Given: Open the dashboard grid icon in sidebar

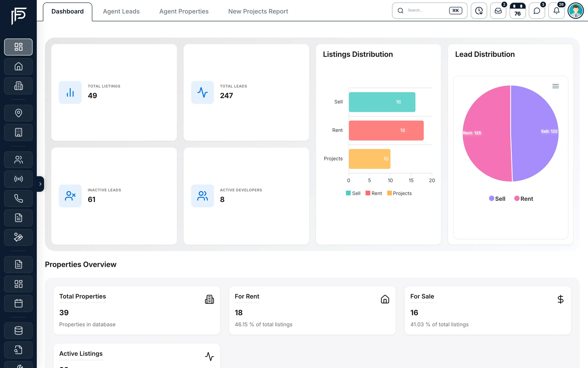Looking at the screenshot, I should tap(18, 47).
